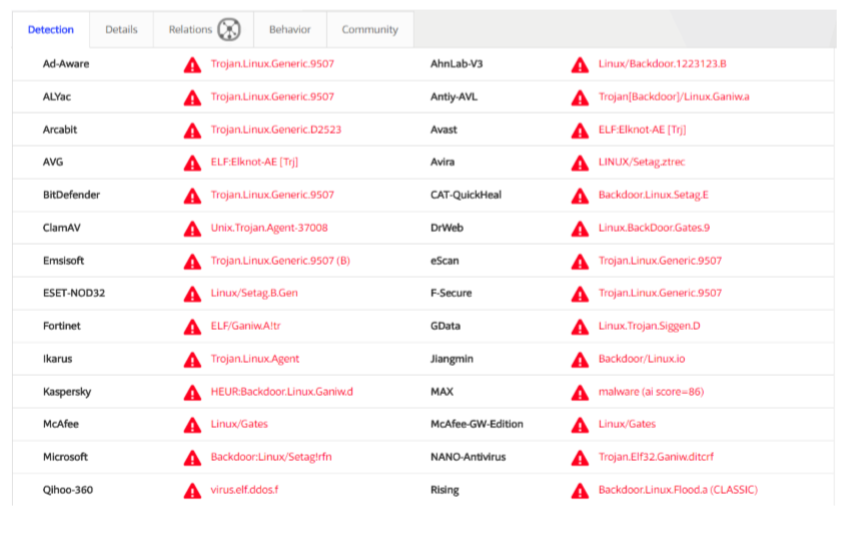Click the warning icon in GData row

pos(580,327)
